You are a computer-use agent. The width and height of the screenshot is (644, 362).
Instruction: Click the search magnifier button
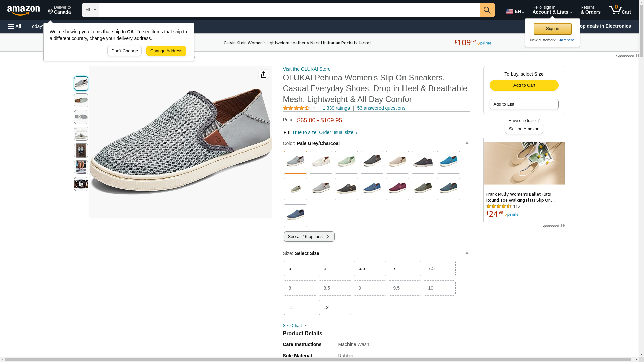coord(487,10)
